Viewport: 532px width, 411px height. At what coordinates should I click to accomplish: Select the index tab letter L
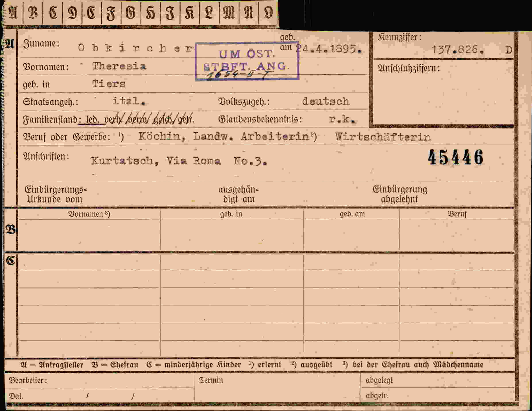[x=209, y=12]
